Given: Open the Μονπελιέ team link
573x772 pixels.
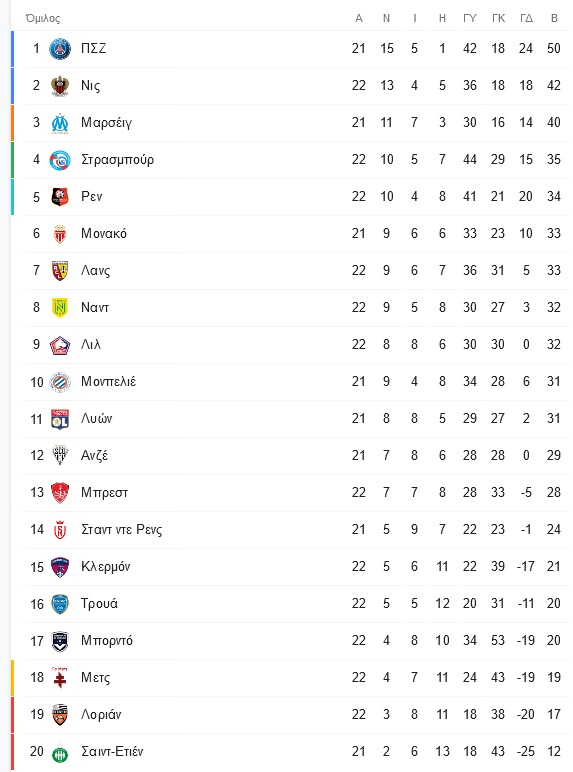Looking at the screenshot, I should [x=108, y=382].
